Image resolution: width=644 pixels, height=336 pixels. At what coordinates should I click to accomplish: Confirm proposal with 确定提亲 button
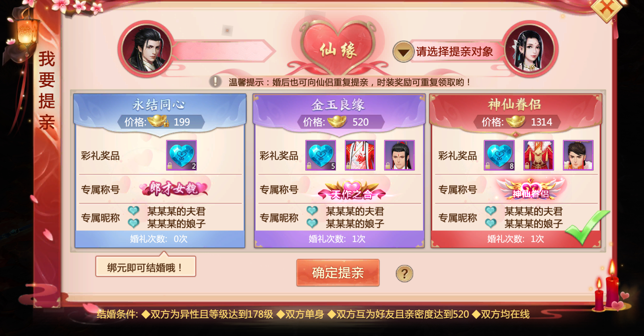[338, 273]
